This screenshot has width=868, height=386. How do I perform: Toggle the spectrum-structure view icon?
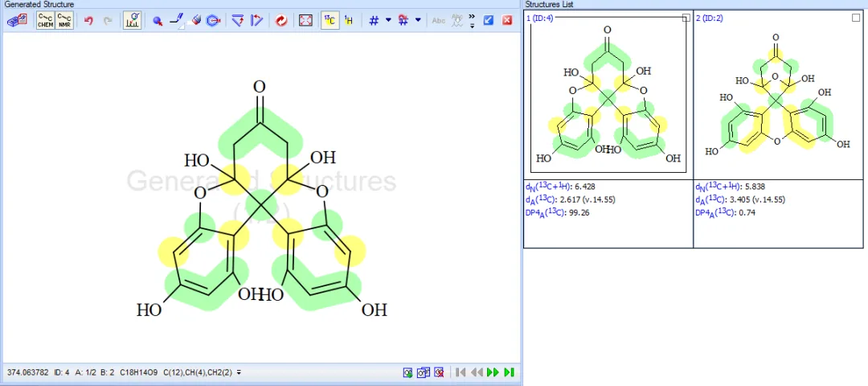click(x=133, y=20)
